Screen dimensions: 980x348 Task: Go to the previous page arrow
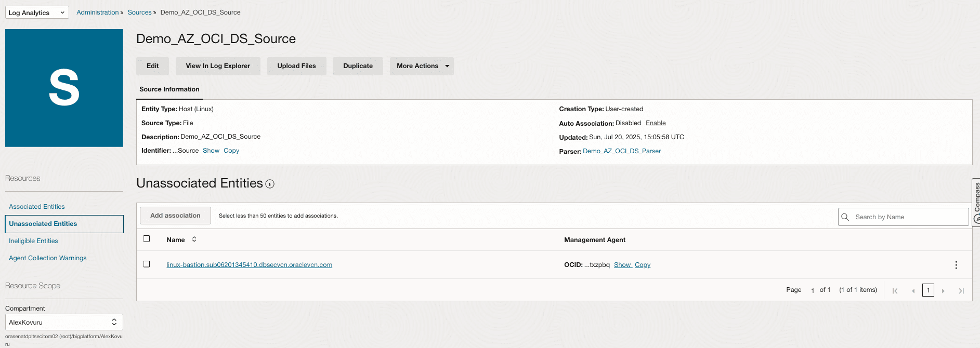(x=913, y=291)
